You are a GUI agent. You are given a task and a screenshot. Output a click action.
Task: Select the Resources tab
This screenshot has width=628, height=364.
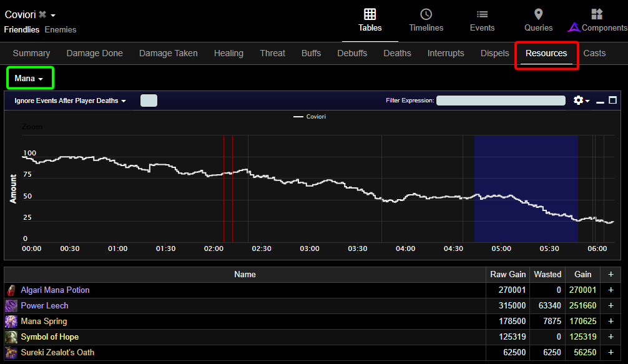(546, 53)
